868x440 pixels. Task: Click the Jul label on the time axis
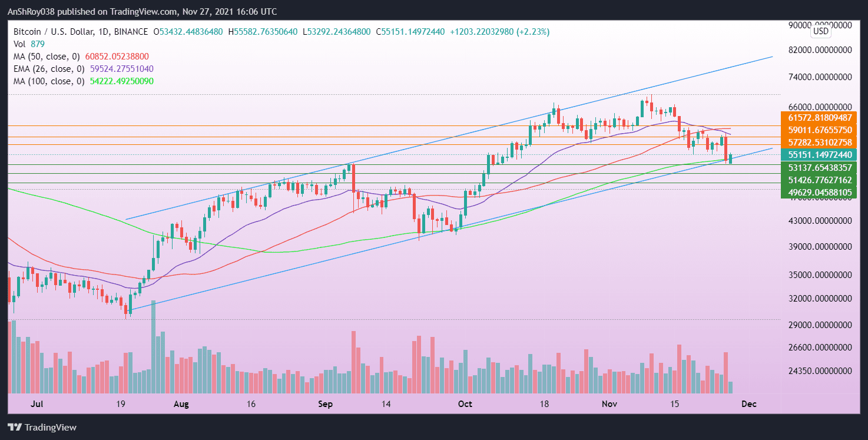[37, 404]
